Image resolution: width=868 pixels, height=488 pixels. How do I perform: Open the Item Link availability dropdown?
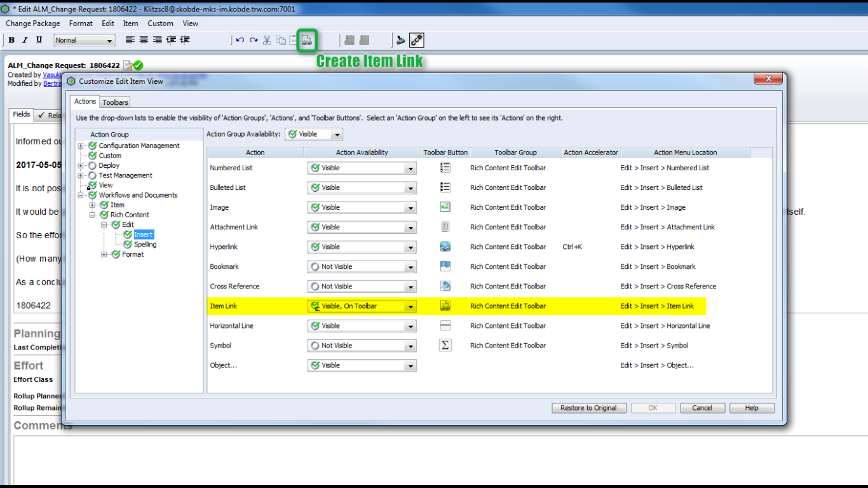tap(410, 306)
